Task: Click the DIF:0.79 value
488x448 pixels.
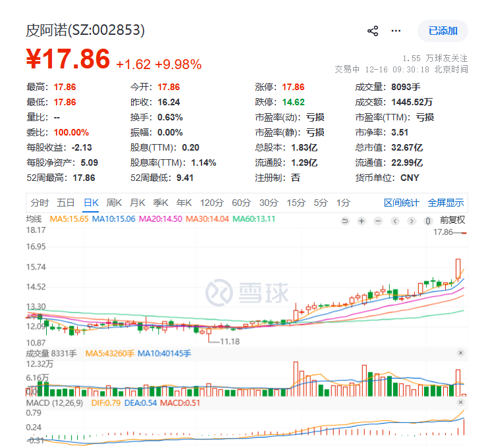Action: (x=106, y=403)
